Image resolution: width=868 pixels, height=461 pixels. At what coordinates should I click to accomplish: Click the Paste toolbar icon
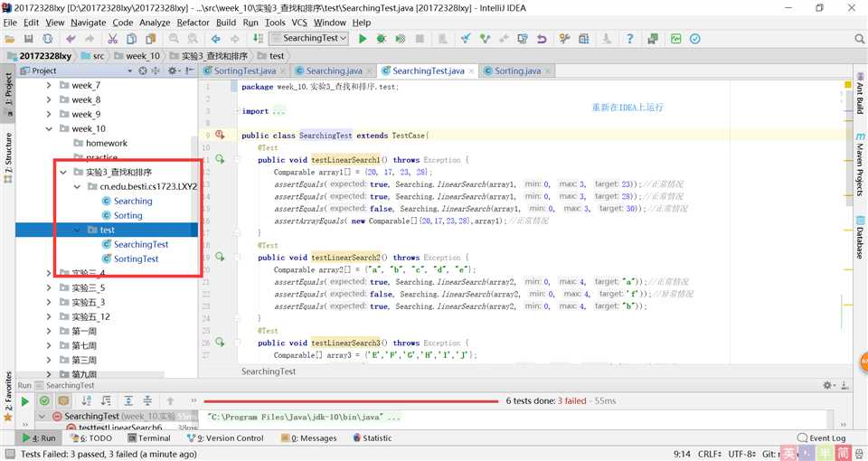pos(151,39)
